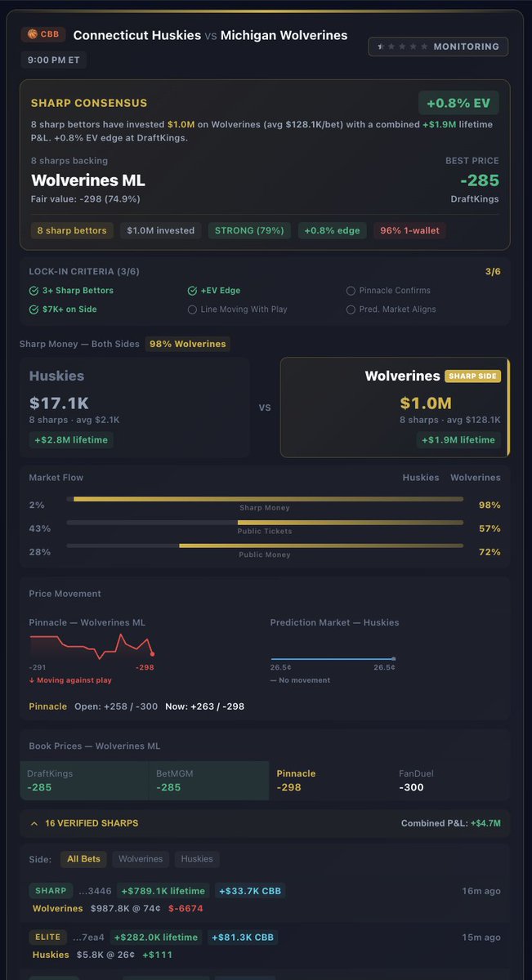532x980 pixels.
Task: Click the Prediction Market Huskies line chart
Action: (x=333, y=658)
